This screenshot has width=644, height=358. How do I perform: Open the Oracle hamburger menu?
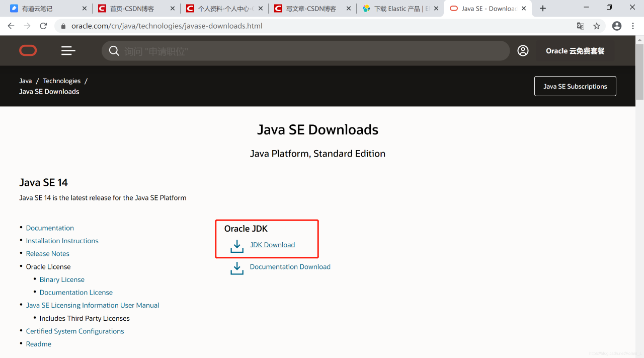coord(68,50)
